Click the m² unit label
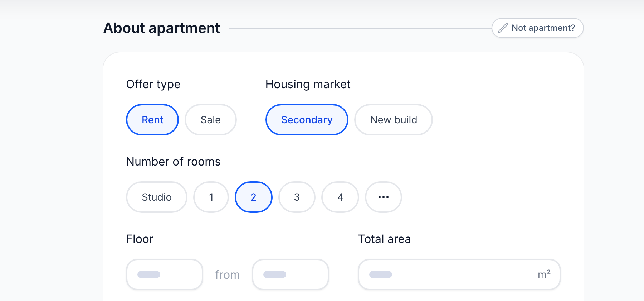 coord(544,274)
